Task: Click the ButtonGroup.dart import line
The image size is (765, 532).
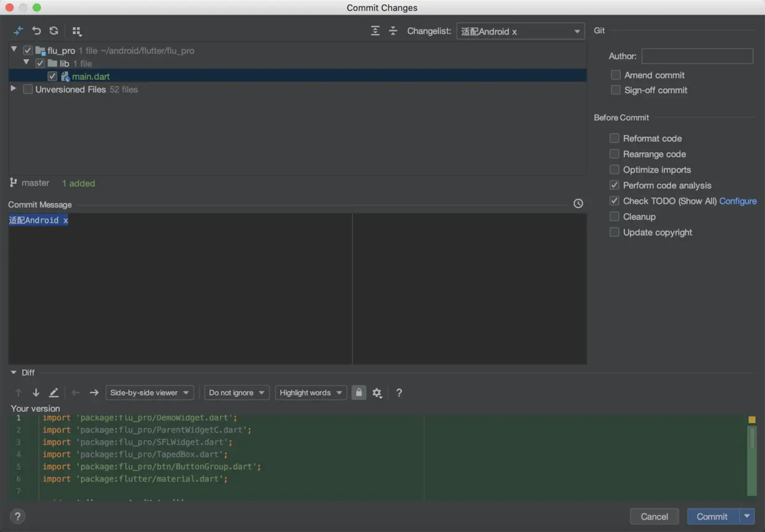Action: [152, 467]
